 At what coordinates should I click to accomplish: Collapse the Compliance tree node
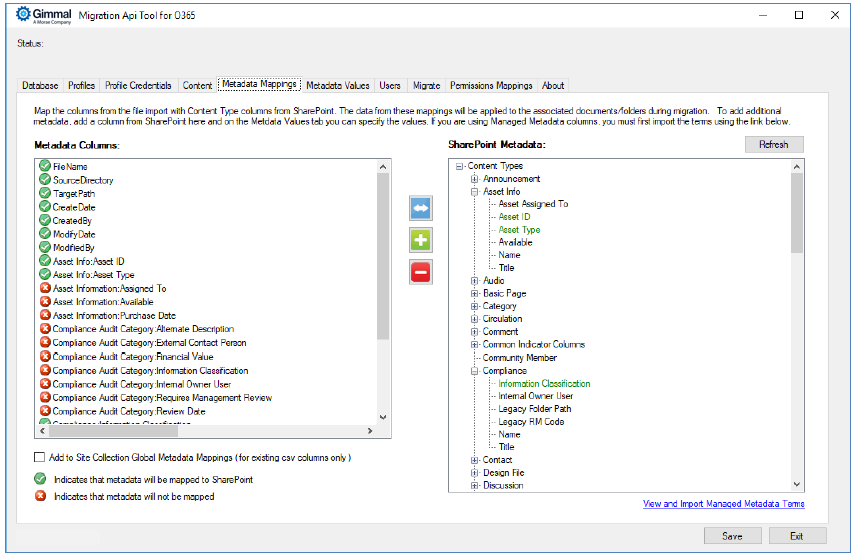(x=474, y=371)
